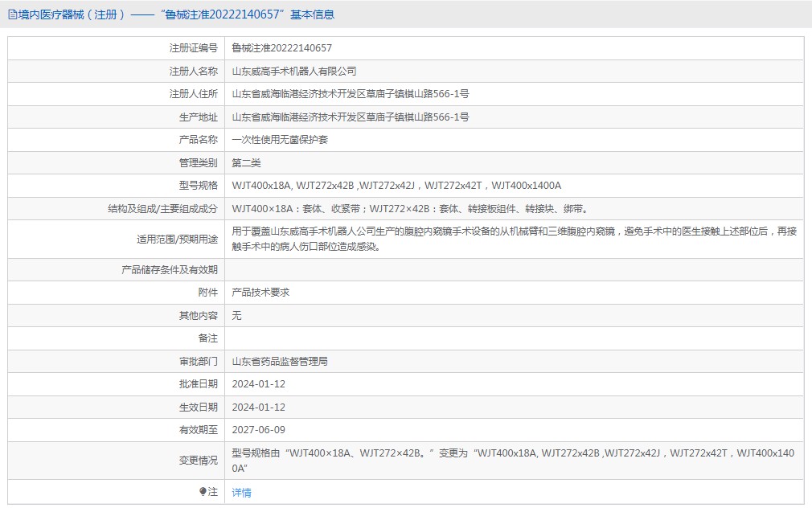Select product name 一次性使用无菌保护套
The image size is (812, 512).
(x=280, y=140)
